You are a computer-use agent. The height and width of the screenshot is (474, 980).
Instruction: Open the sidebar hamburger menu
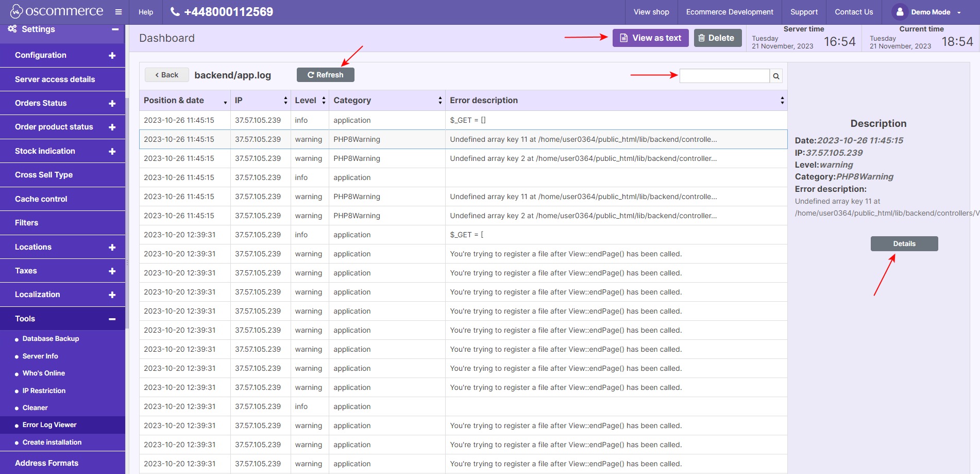(118, 11)
